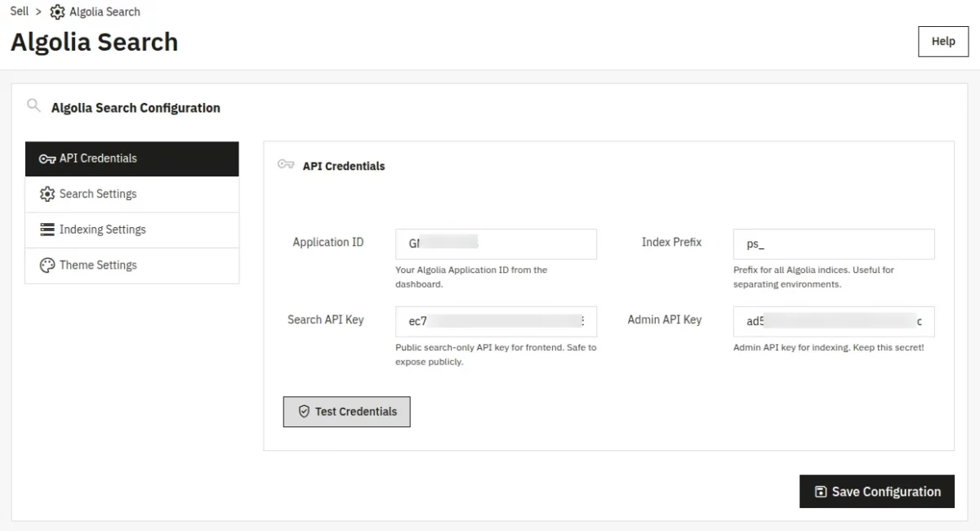
Task: Click the Help button
Action: [943, 42]
